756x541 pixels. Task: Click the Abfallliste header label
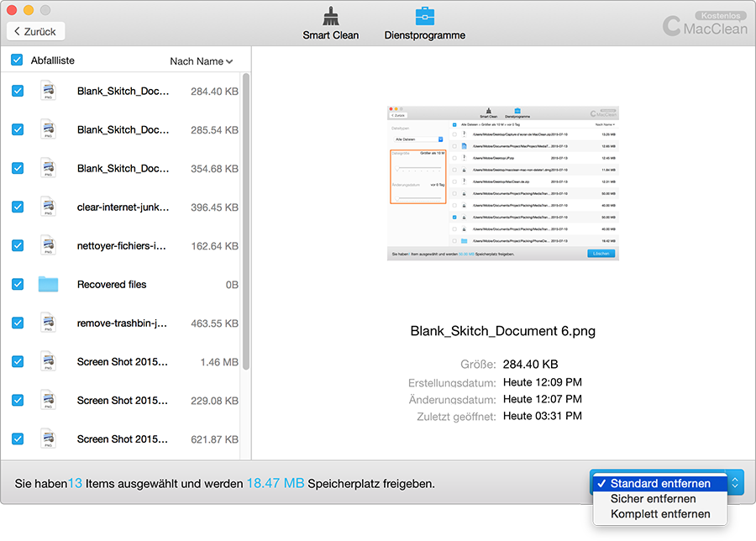coord(53,60)
